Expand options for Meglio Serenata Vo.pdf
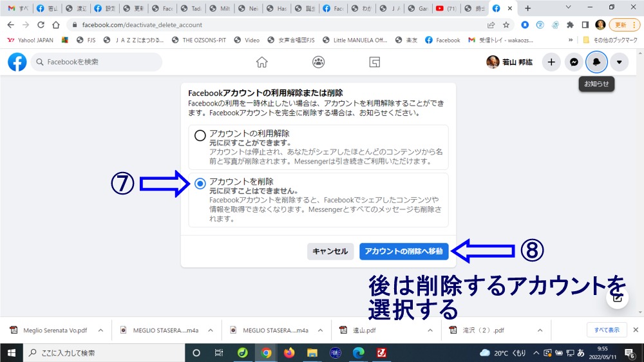This screenshot has height=362, width=644. pos(100,330)
